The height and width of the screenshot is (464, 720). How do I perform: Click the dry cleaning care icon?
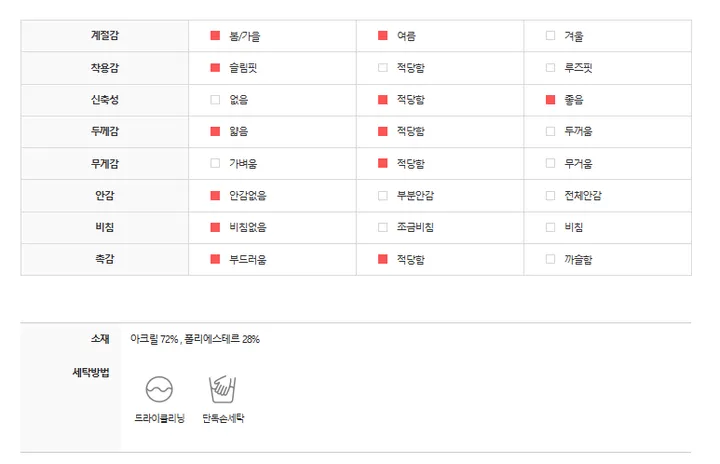pos(159,389)
